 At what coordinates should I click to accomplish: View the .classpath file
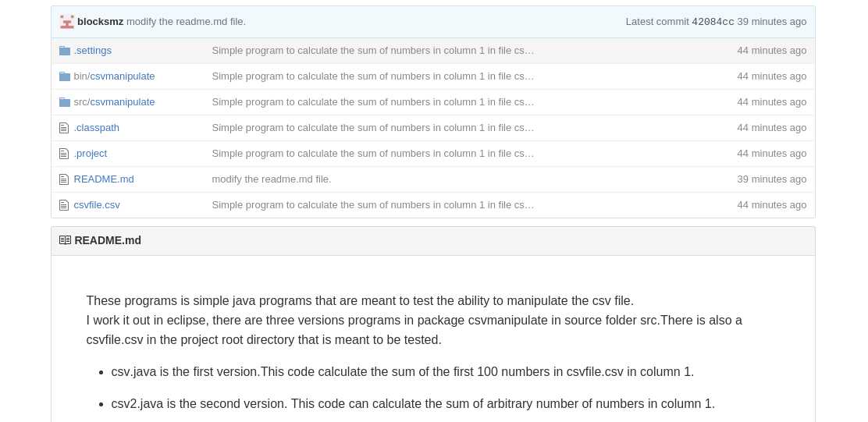96,128
